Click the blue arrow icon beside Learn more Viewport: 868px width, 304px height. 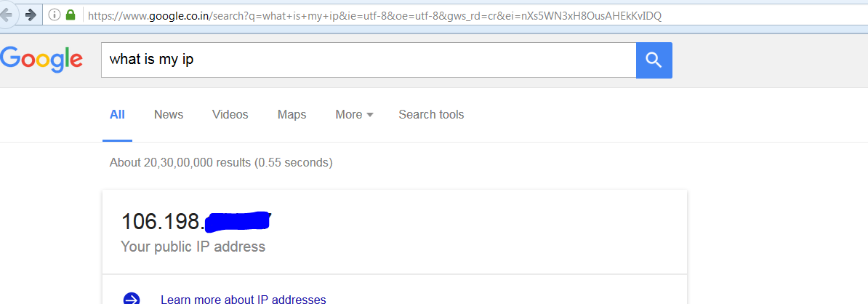click(132, 299)
